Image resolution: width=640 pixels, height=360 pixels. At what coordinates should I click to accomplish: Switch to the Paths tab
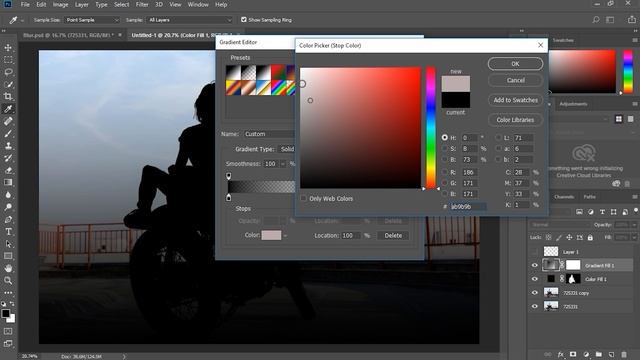pyautogui.click(x=589, y=197)
